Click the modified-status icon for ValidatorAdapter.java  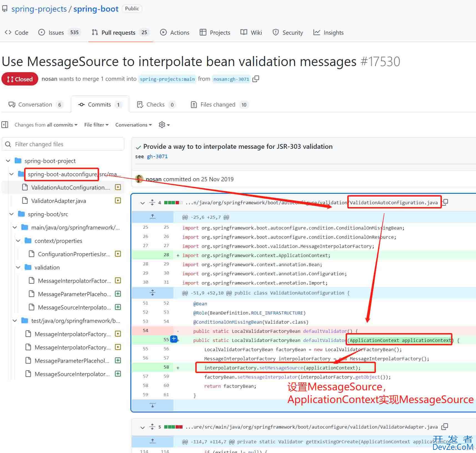118,200
